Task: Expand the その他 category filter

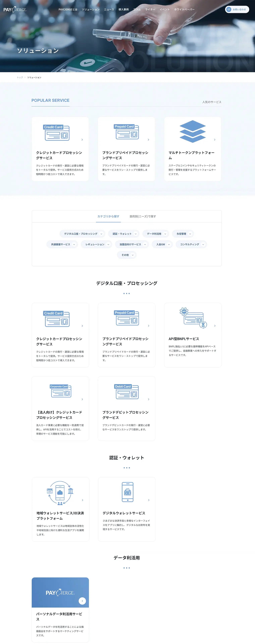Action: tap(127, 255)
